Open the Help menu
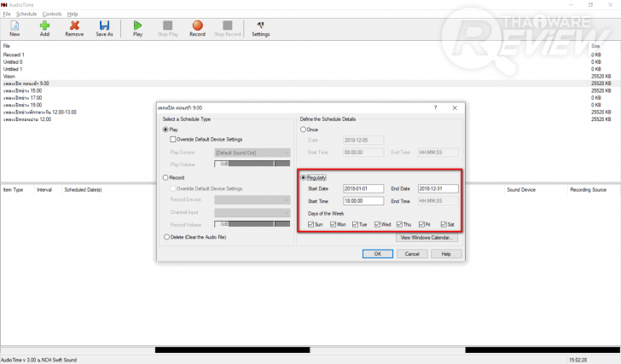This screenshot has height=364, width=621. (x=73, y=14)
